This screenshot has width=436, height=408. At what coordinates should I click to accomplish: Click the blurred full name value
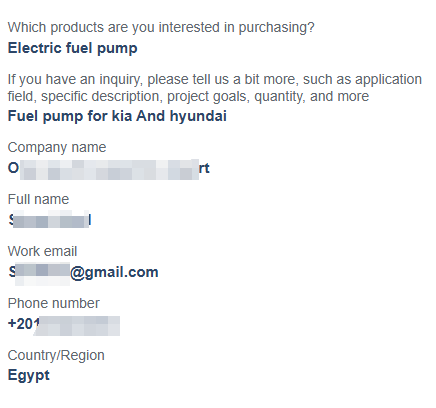[x=49, y=221]
